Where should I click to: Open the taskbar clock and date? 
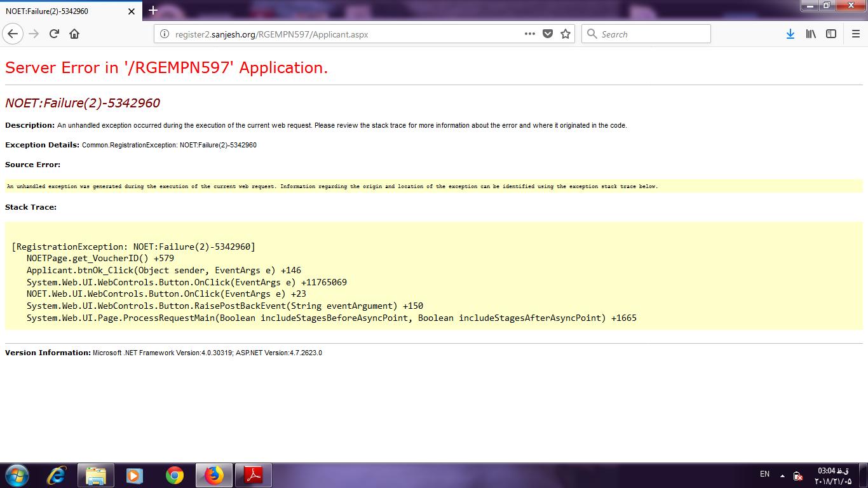click(x=833, y=476)
